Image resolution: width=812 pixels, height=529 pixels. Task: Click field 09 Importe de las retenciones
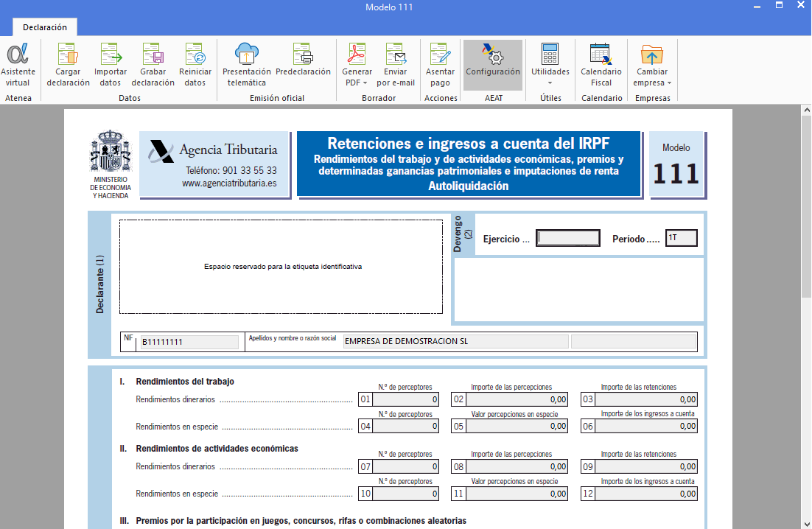[645, 466]
